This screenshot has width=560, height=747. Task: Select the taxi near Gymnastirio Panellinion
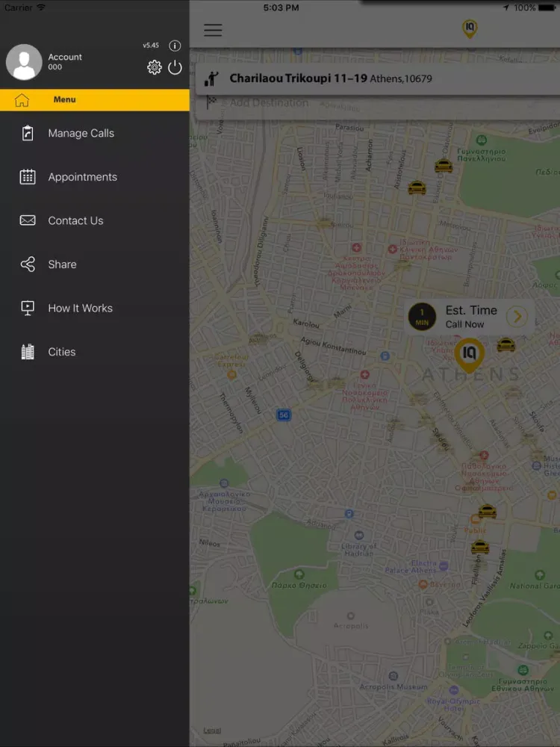444,166
